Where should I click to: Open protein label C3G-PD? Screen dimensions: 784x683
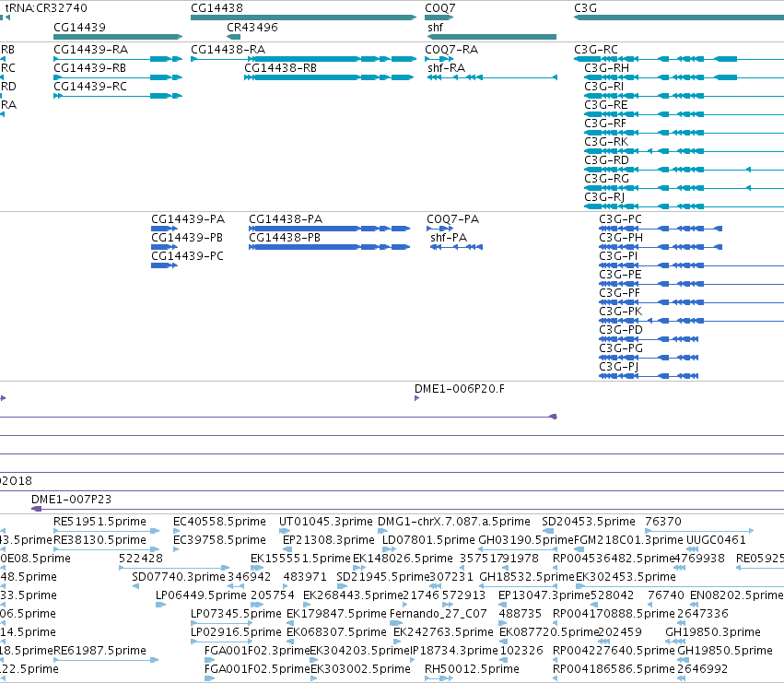click(x=621, y=330)
